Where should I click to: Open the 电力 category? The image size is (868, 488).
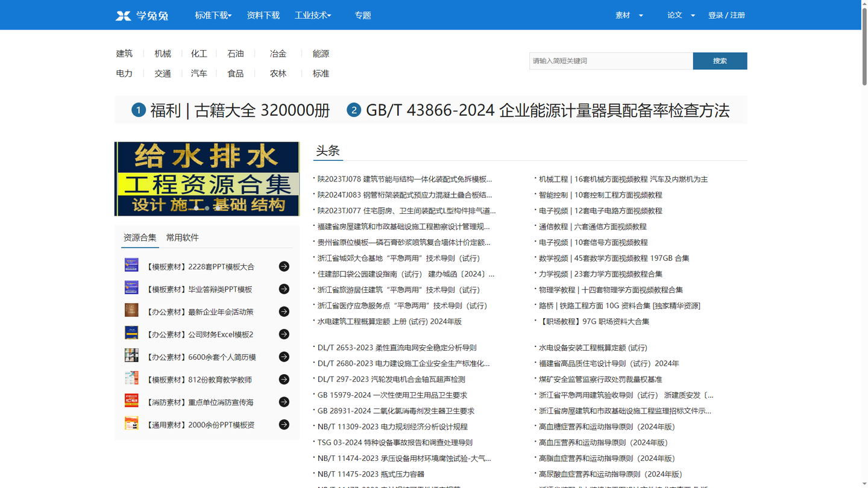[x=124, y=74]
